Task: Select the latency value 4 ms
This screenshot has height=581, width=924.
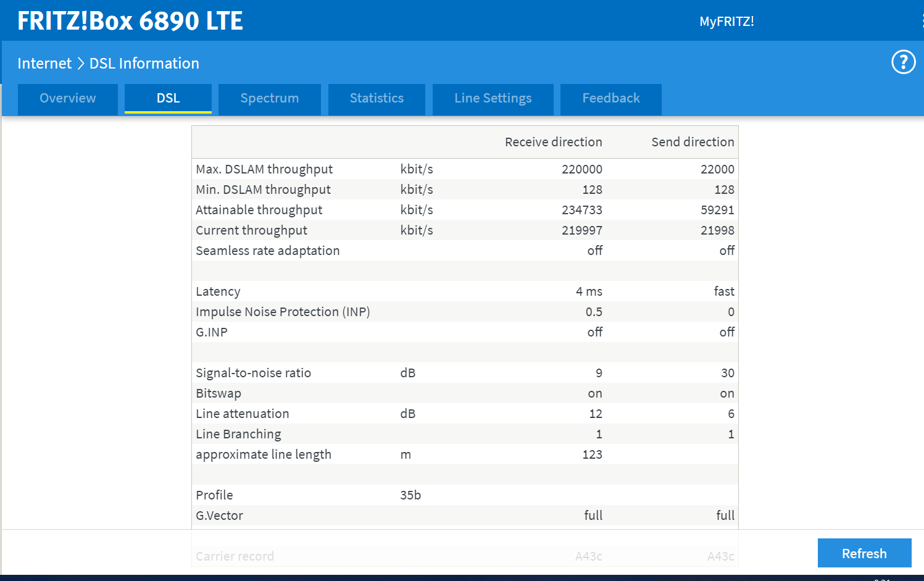Action: click(x=589, y=291)
